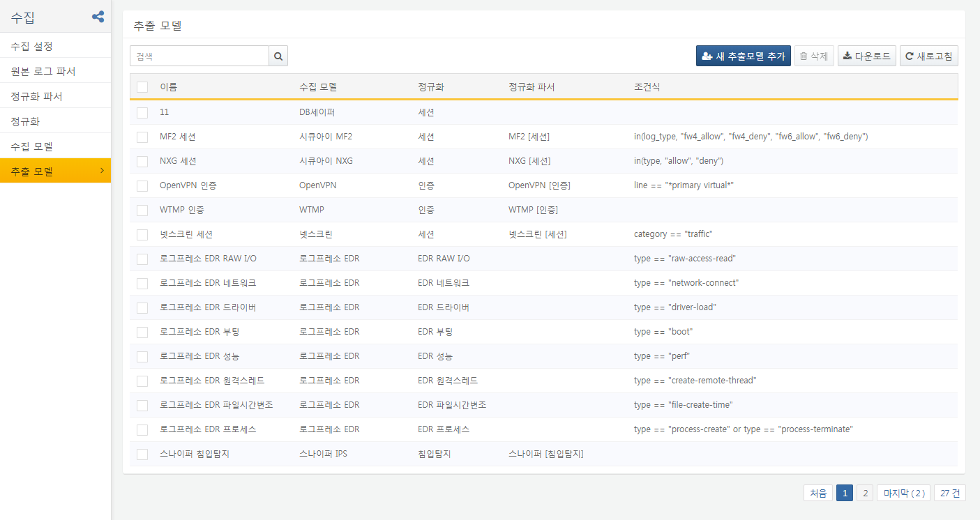Click condition type == "file-create-time"

[684, 405]
